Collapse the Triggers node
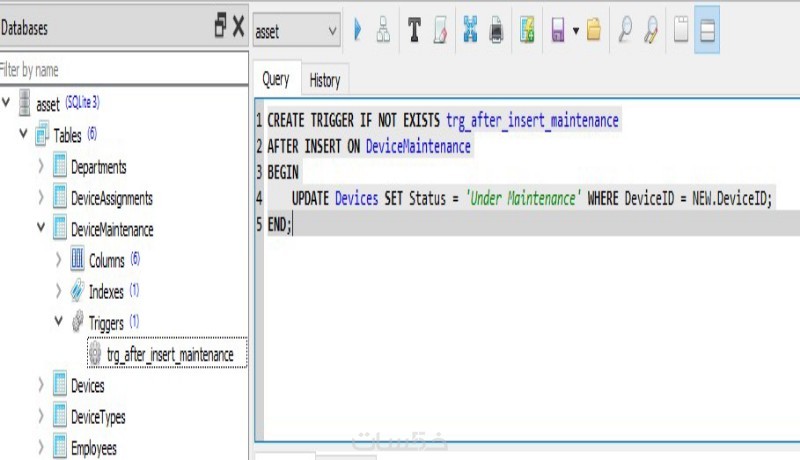 pyautogui.click(x=59, y=321)
